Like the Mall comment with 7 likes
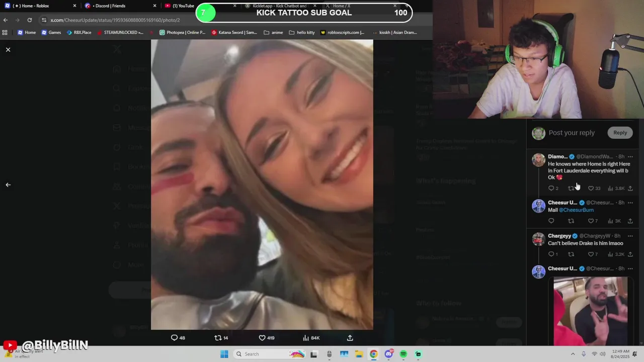The width and height of the screenshot is (644, 362). click(x=593, y=221)
